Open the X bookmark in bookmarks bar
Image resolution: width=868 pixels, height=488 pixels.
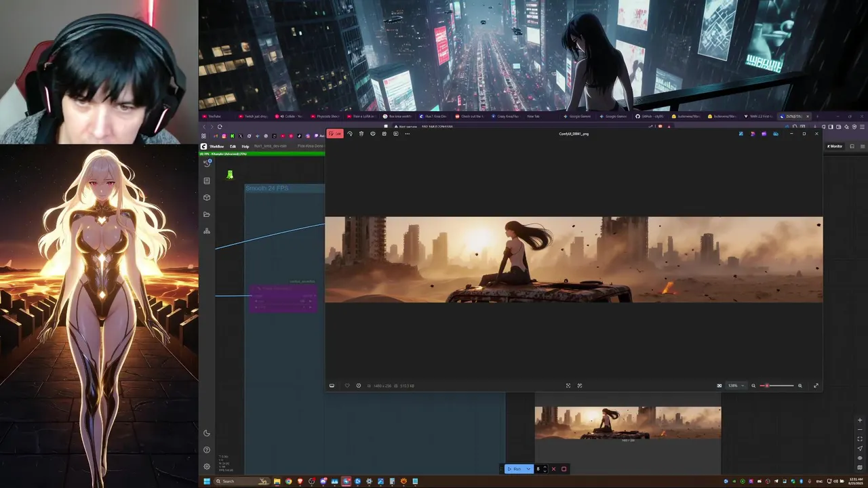point(241,136)
